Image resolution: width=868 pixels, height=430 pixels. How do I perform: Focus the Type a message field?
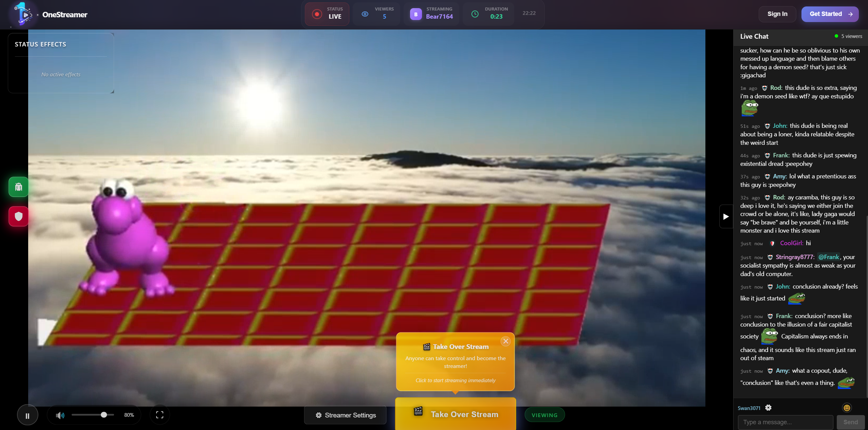(x=785, y=422)
